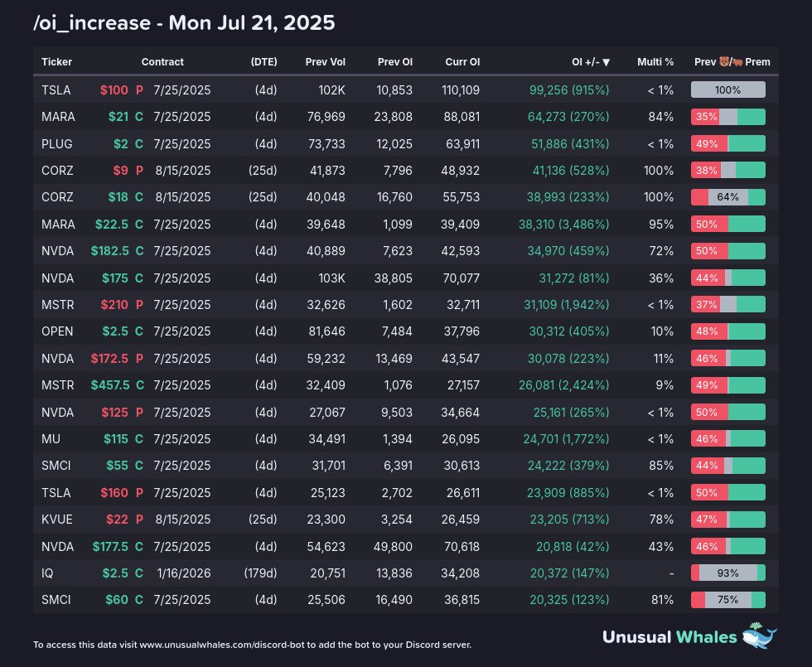
Task: Click the 76,969 previous volume value
Action: click(x=326, y=117)
